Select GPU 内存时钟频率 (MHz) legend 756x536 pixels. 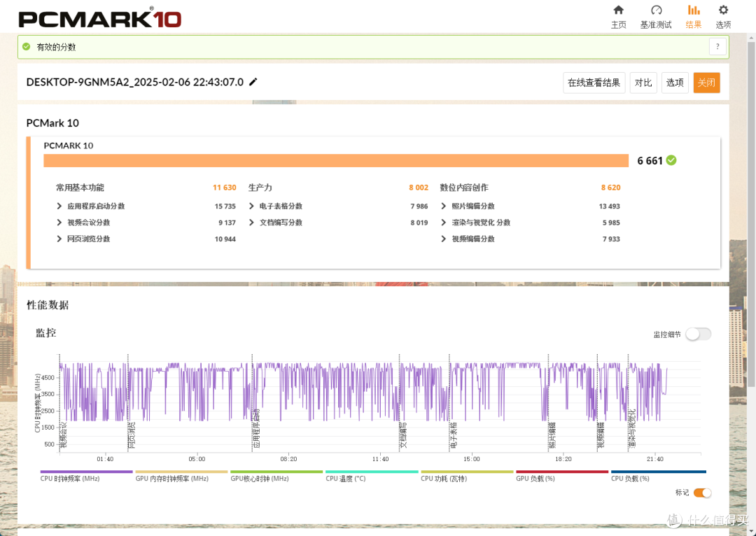tap(181, 476)
